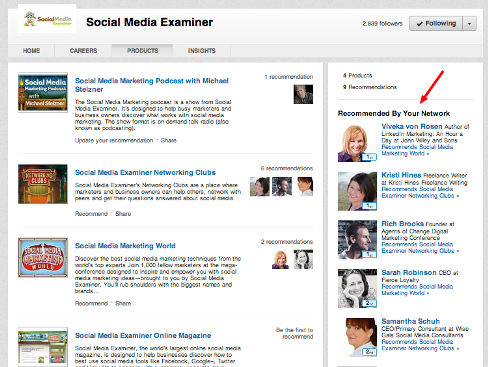Image resolution: width=488 pixels, height=367 pixels.
Task: Click first recommender photo for Networking Clubs
Action: [260, 186]
